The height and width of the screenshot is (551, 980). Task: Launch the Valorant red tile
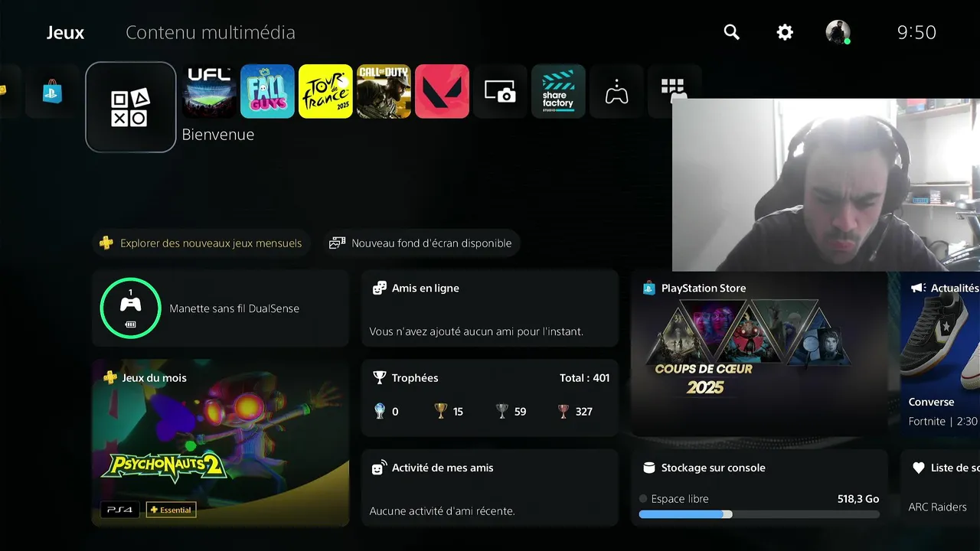point(442,91)
